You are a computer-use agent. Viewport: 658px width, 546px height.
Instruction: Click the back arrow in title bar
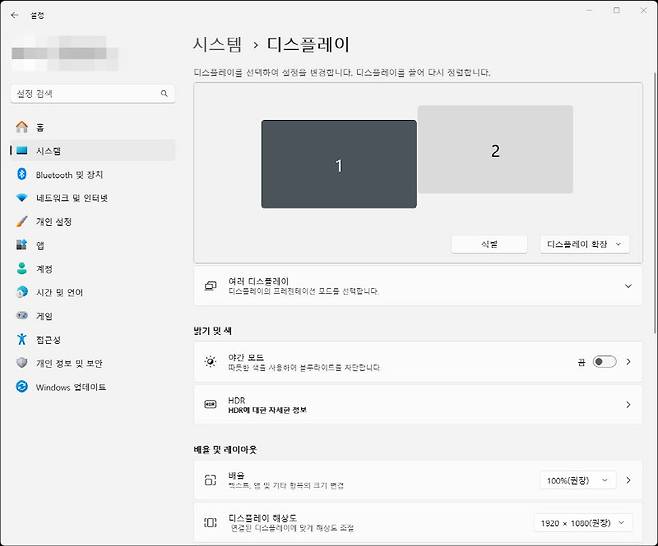15,16
